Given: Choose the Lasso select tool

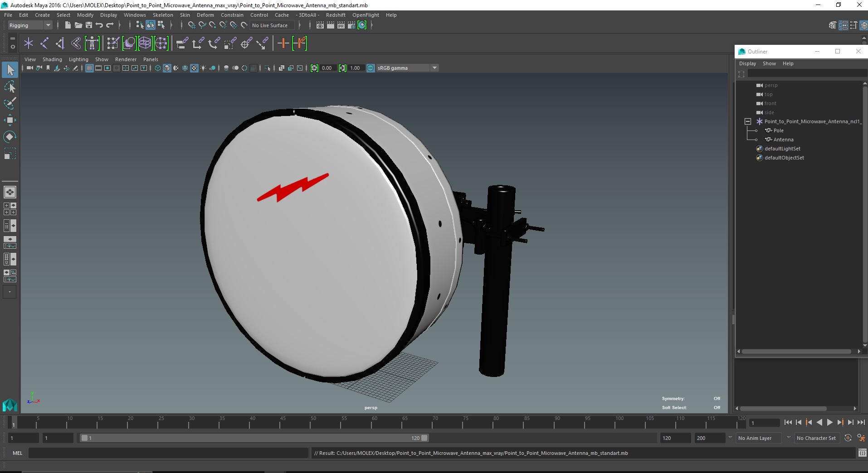Looking at the screenshot, I should pos(10,87).
